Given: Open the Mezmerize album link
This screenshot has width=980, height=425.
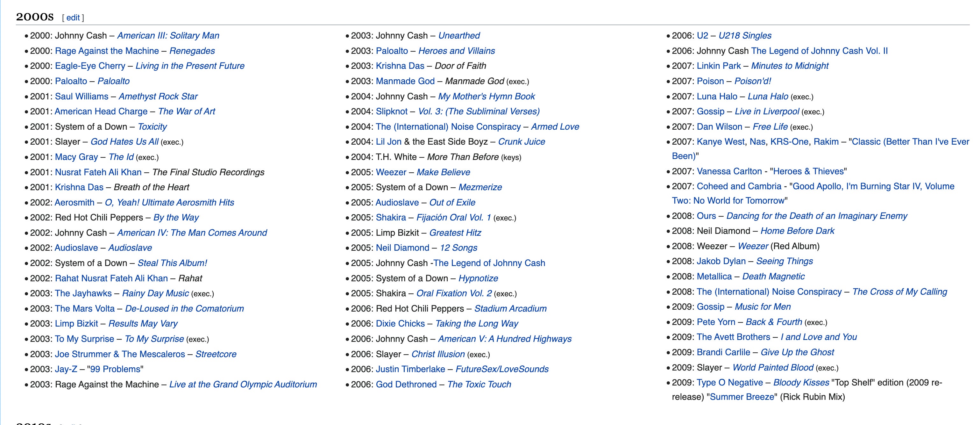Looking at the screenshot, I should pyautogui.click(x=480, y=187).
